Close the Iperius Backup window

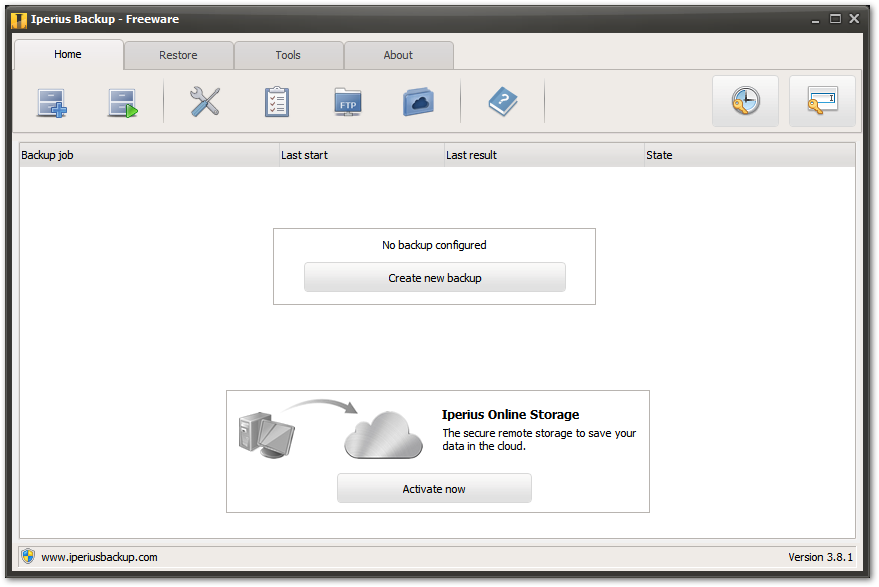(x=854, y=19)
